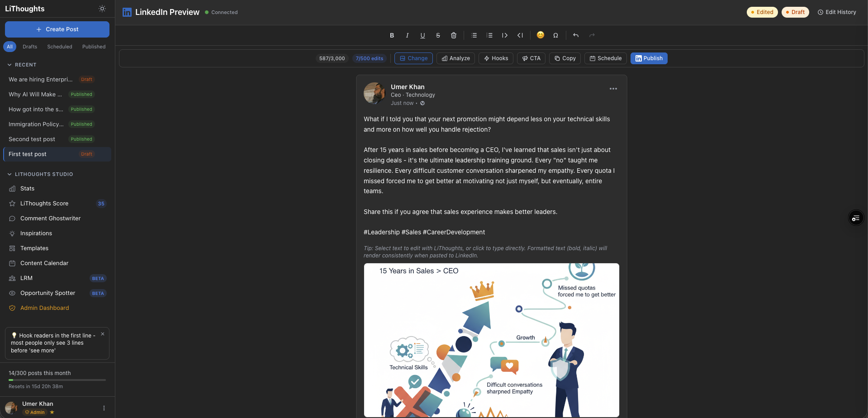The width and height of the screenshot is (868, 418).
Task: Toggle underline formatting
Action: [422, 35]
